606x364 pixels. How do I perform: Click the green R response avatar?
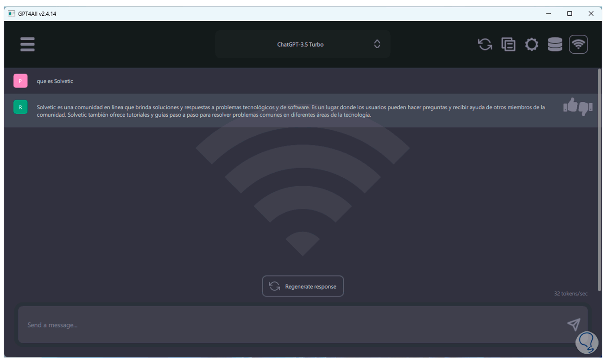point(20,107)
